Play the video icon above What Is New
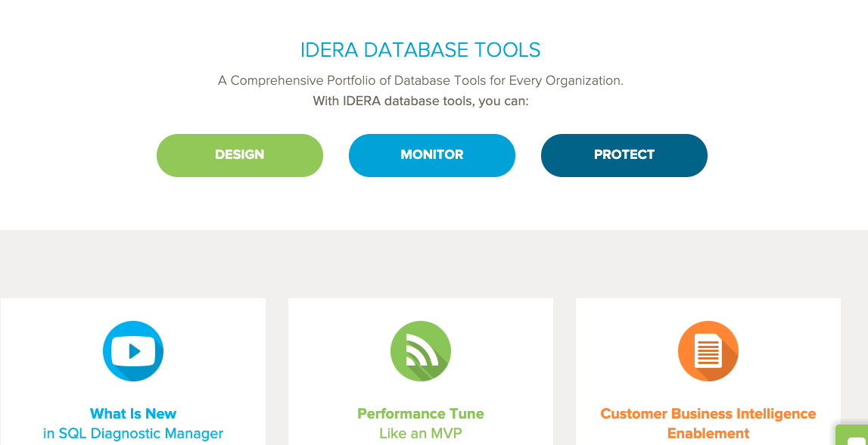This screenshot has width=868, height=445. point(133,350)
